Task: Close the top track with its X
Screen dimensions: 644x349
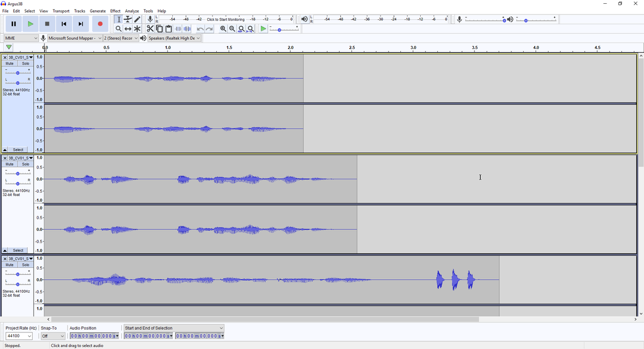Action: click(5, 57)
